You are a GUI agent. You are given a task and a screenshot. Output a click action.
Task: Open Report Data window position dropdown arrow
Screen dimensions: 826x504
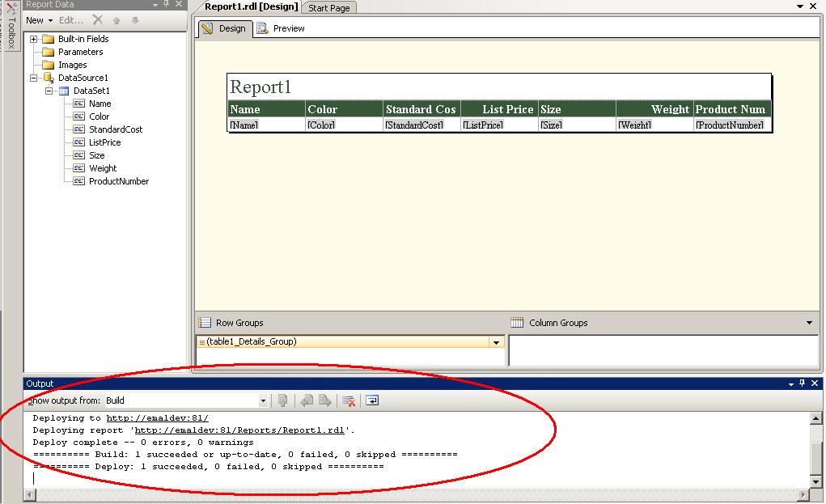pos(155,5)
